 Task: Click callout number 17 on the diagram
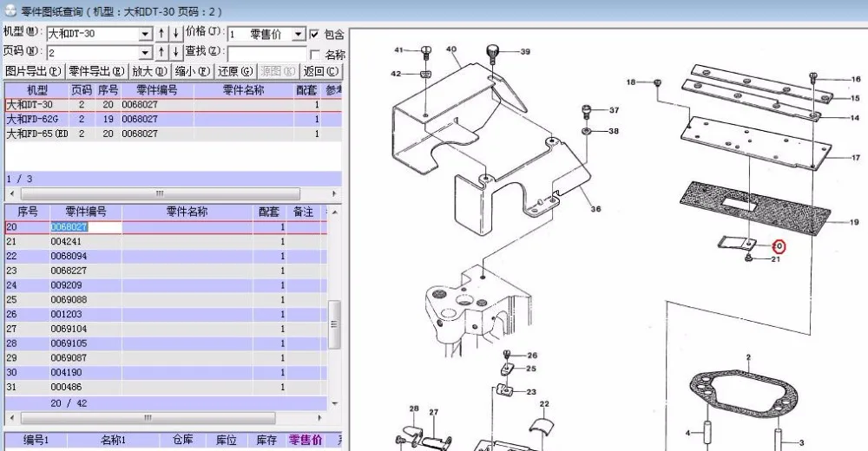[856, 158]
